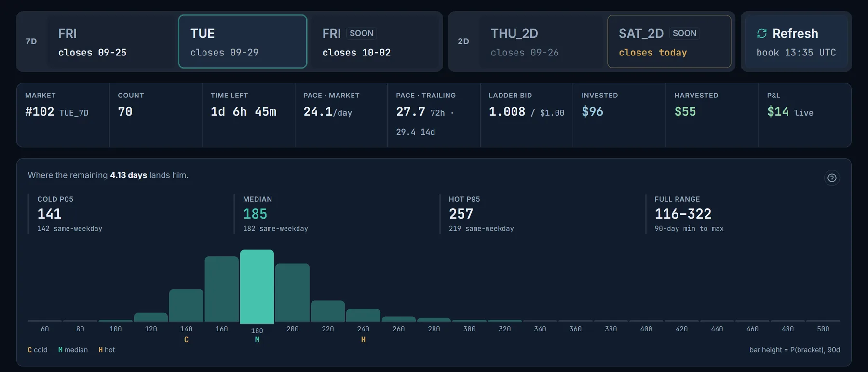868x372 pixels.
Task: Click the full range value '116–322'
Action: pyautogui.click(x=683, y=214)
